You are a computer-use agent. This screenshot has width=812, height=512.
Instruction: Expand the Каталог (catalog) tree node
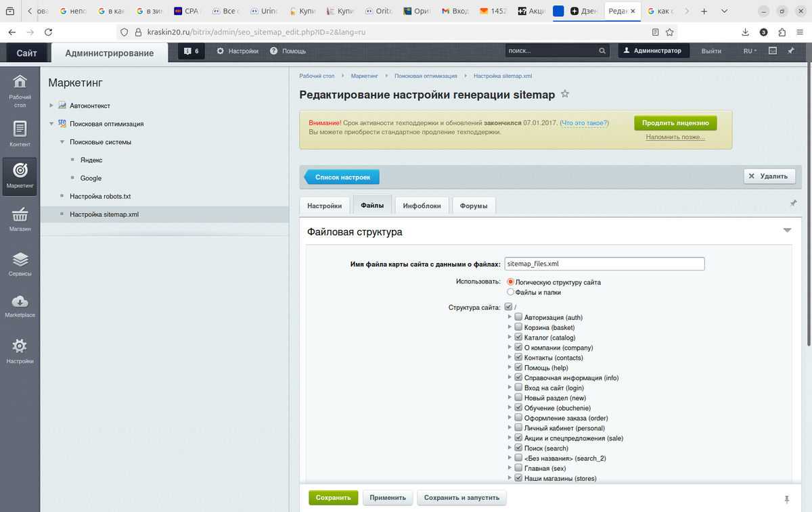click(x=510, y=338)
